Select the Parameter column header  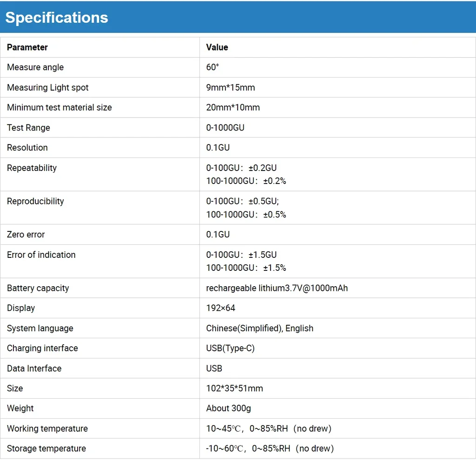pos(27,47)
